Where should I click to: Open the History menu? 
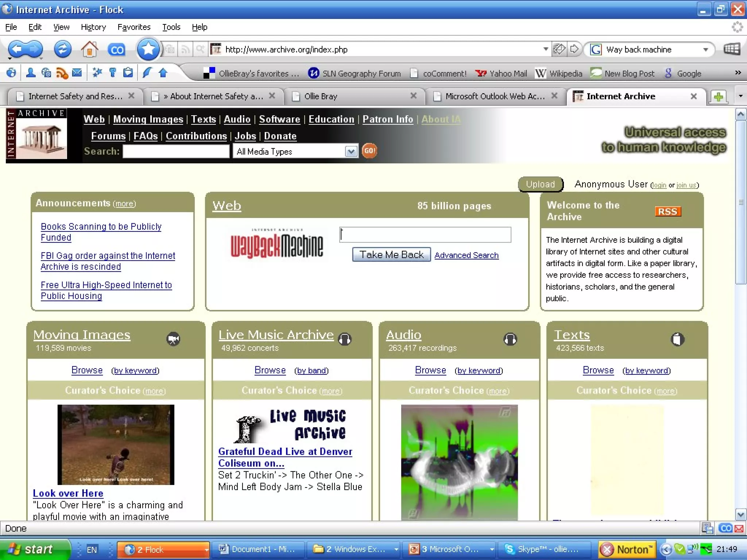93,27
